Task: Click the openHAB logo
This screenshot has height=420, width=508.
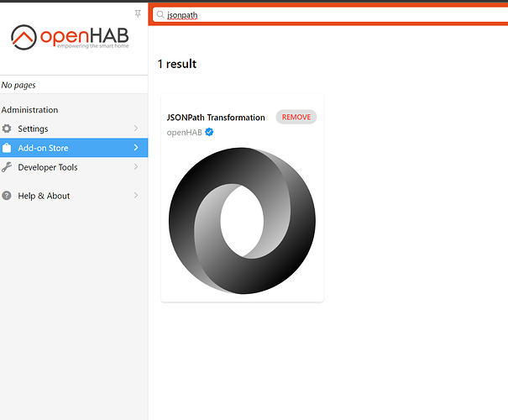Action: 70,37
